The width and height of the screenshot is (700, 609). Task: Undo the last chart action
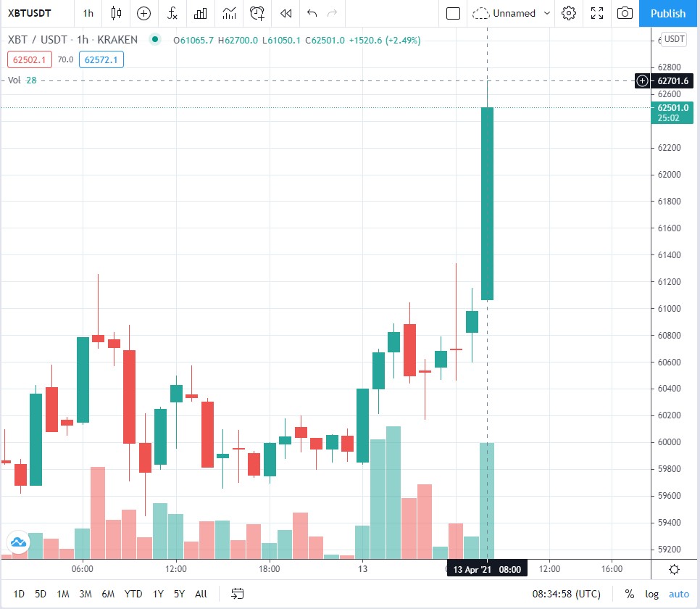pos(312,13)
